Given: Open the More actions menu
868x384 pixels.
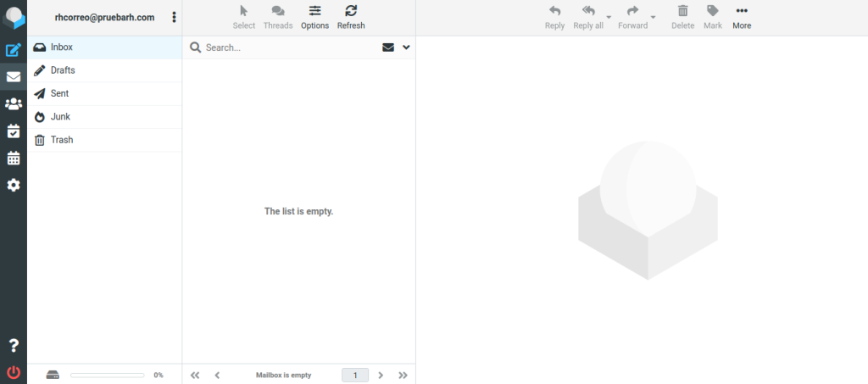Looking at the screenshot, I should coord(742,16).
